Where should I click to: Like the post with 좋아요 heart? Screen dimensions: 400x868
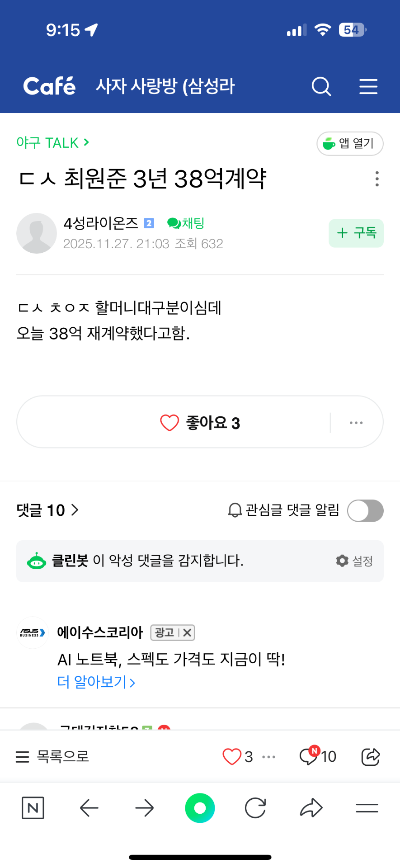tap(170, 423)
